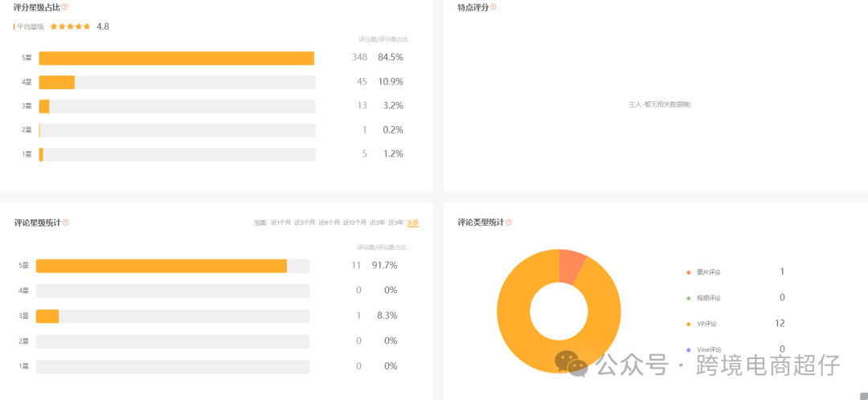Choose the 近2年 range option
The height and width of the screenshot is (400, 868).
coord(378,223)
